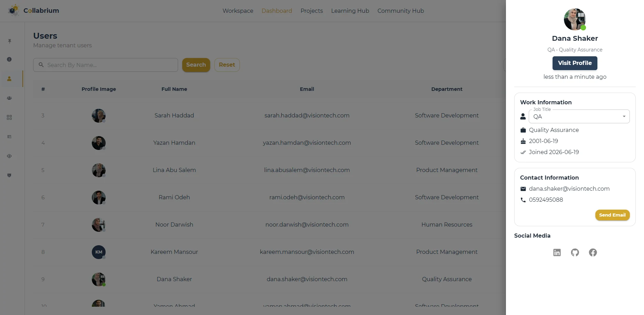Click the Send Email button
This screenshot has height=315, width=644.
612,215
